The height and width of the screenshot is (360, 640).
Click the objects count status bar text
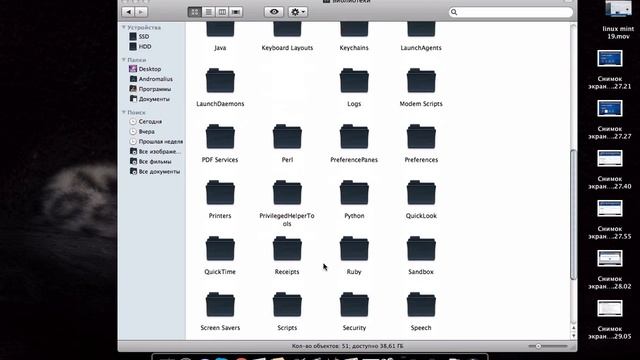click(x=347, y=346)
